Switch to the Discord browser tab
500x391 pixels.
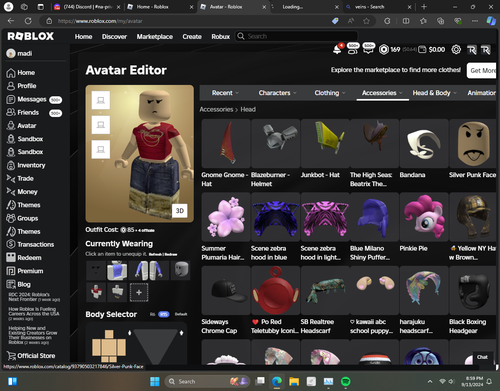pos(87,7)
